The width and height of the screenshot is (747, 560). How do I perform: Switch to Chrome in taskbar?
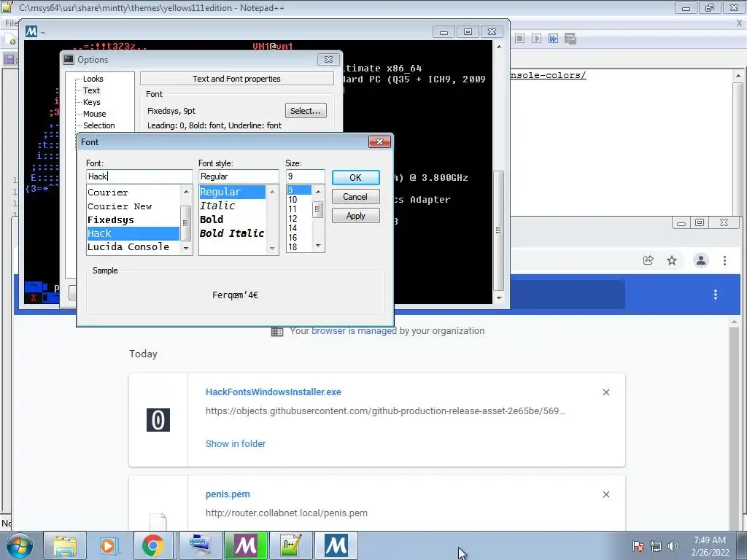pyautogui.click(x=152, y=545)
